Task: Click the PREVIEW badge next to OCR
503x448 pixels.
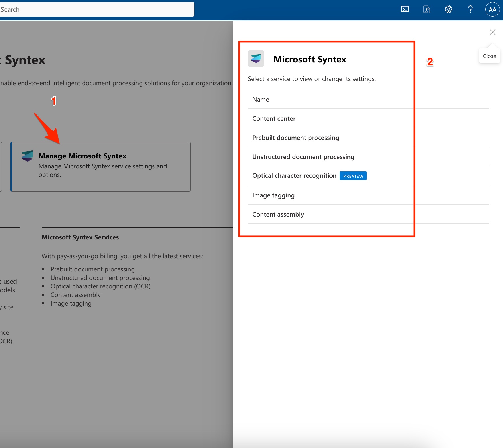Action: click(x=353, y=176)
